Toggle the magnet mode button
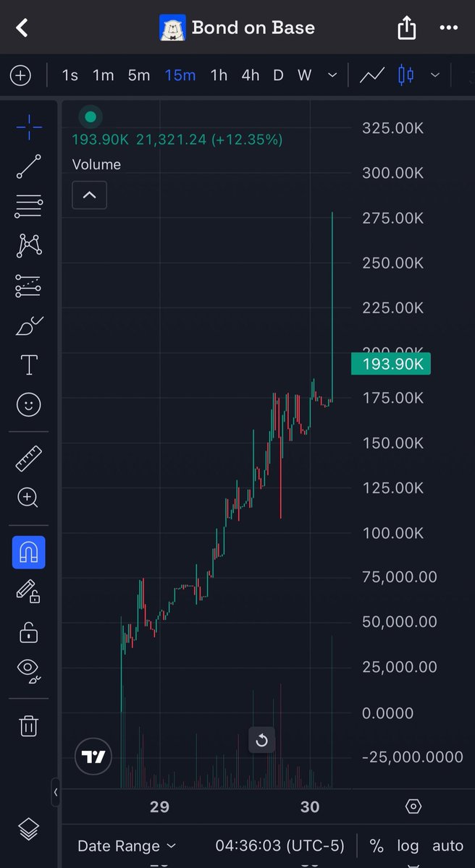Viewport: 475px width, 868px height. click(29, 553)
